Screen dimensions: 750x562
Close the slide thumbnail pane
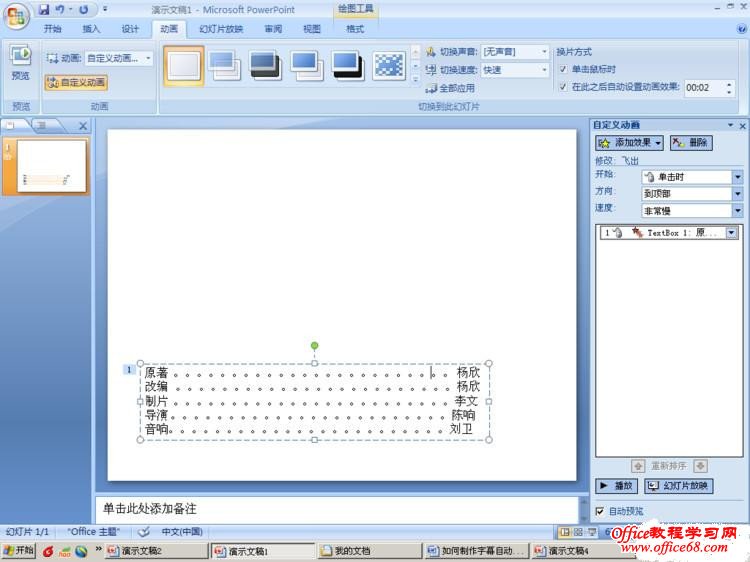[83, 126]
